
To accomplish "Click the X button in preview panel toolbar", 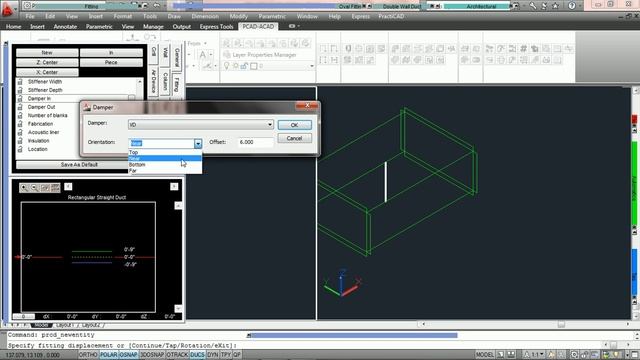I will (68, 187).
